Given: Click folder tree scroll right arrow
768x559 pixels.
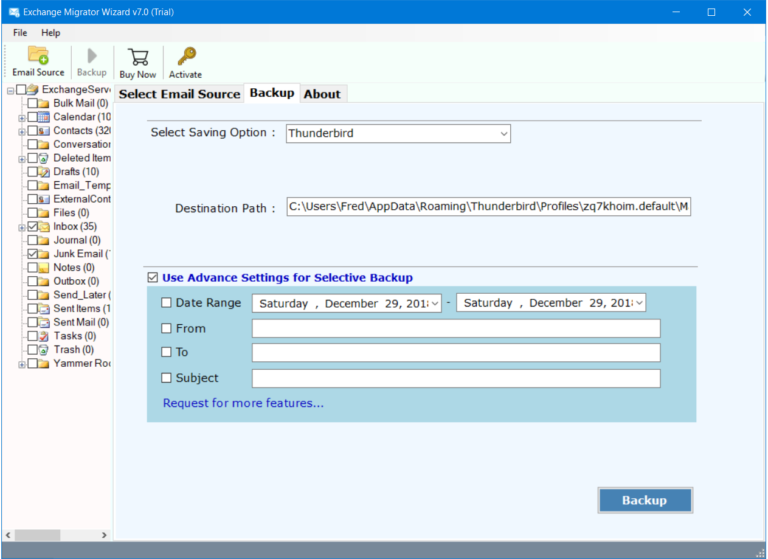Looking at the screenshot, I should click(104, 535).
